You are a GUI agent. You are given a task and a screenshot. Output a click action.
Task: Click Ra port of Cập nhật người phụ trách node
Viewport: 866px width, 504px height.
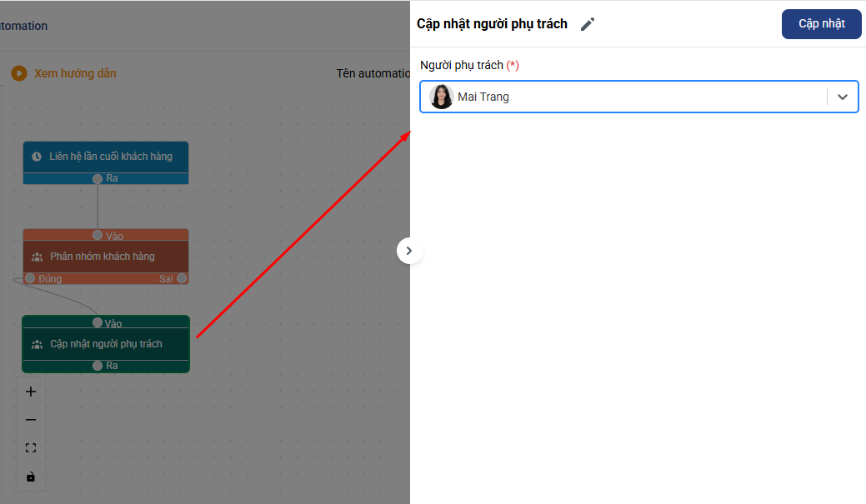click(98, 366)
